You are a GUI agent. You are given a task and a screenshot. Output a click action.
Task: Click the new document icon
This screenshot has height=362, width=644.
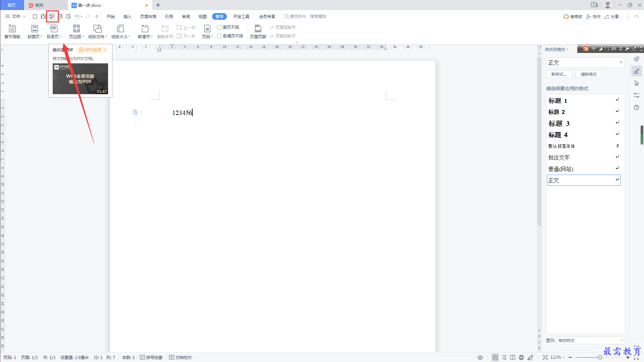pyautogui.click(x=35, y=16)
